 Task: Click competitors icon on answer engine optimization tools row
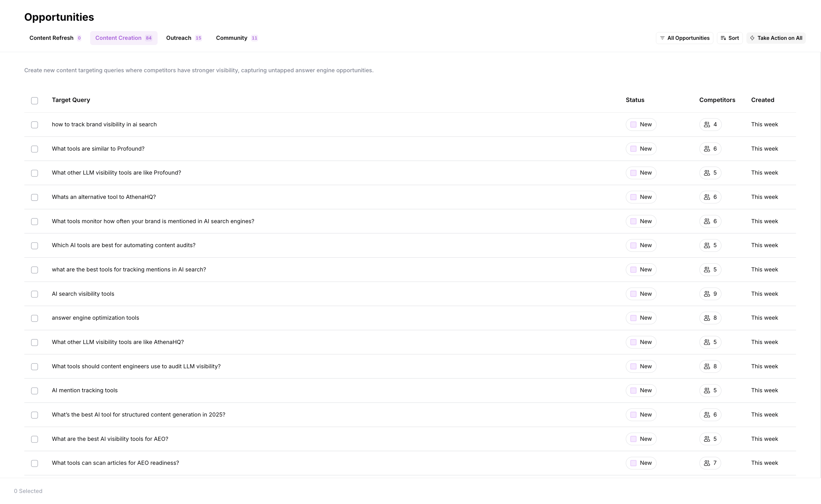click(707, 318)
